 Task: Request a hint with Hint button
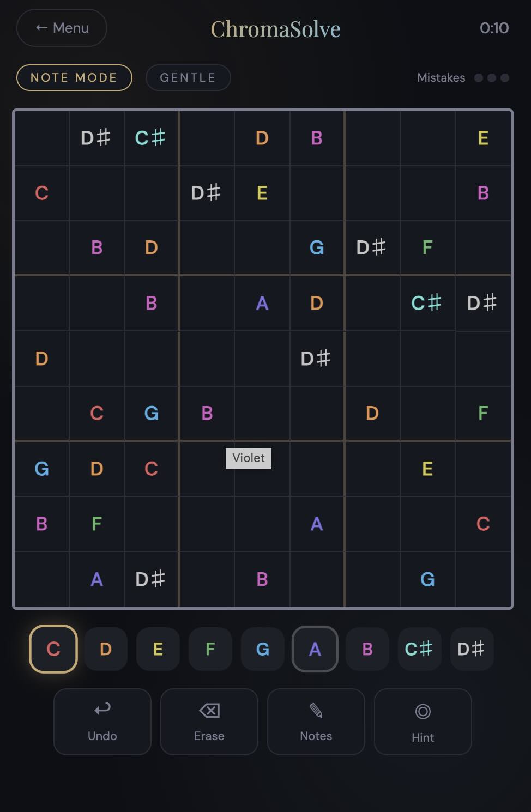(423, 722)
